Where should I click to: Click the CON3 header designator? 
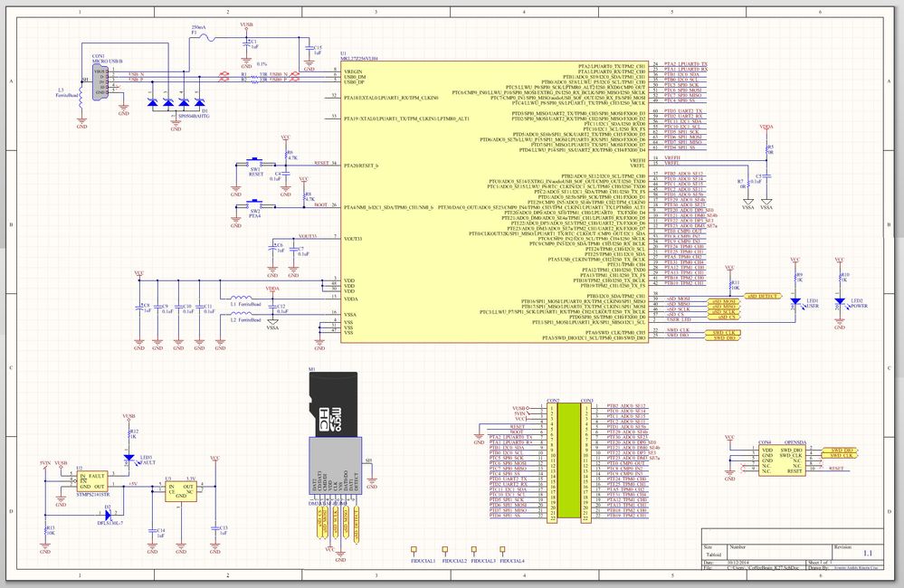[x=586, y=400]
